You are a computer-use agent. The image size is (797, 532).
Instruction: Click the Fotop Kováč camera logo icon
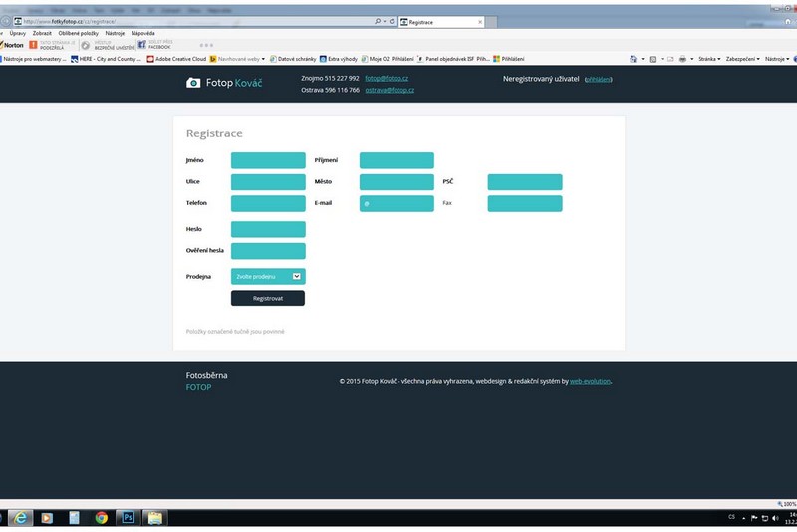pyautogui.click(x=193, y=83)
